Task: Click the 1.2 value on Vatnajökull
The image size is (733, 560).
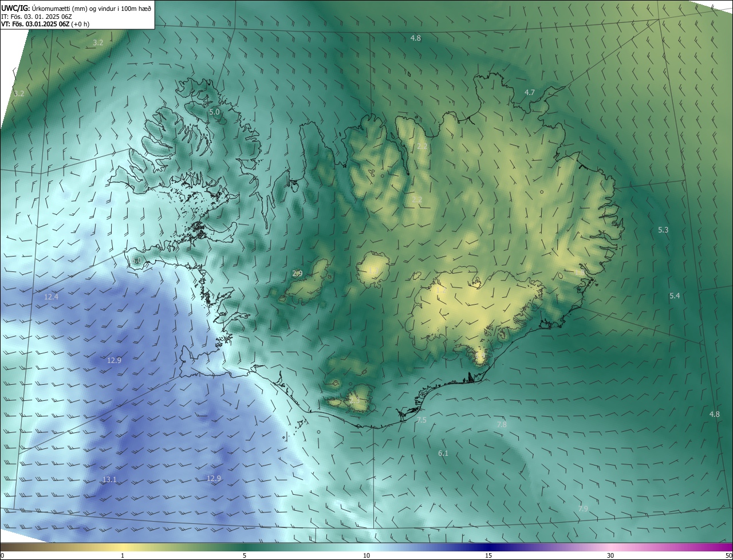Action: [440, 290]
